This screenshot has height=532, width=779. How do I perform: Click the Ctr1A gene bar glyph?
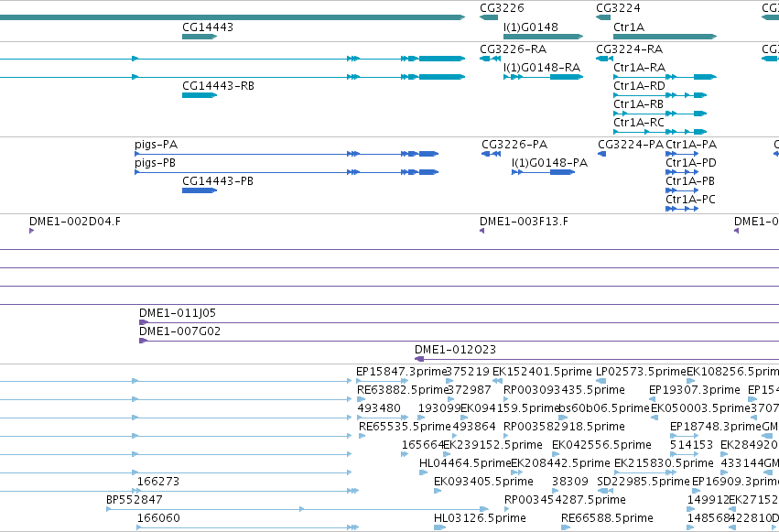[665, 37]
